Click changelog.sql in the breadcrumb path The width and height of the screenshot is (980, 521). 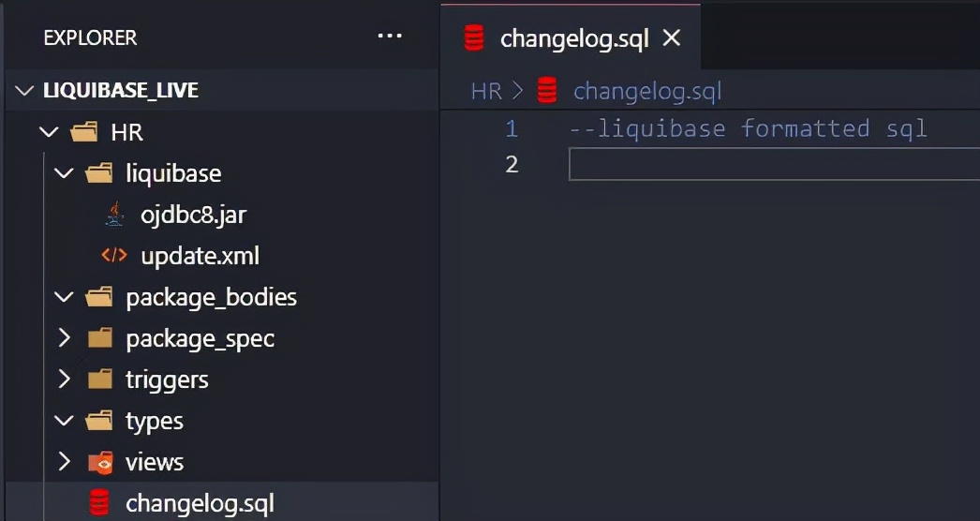coord(646,91)
